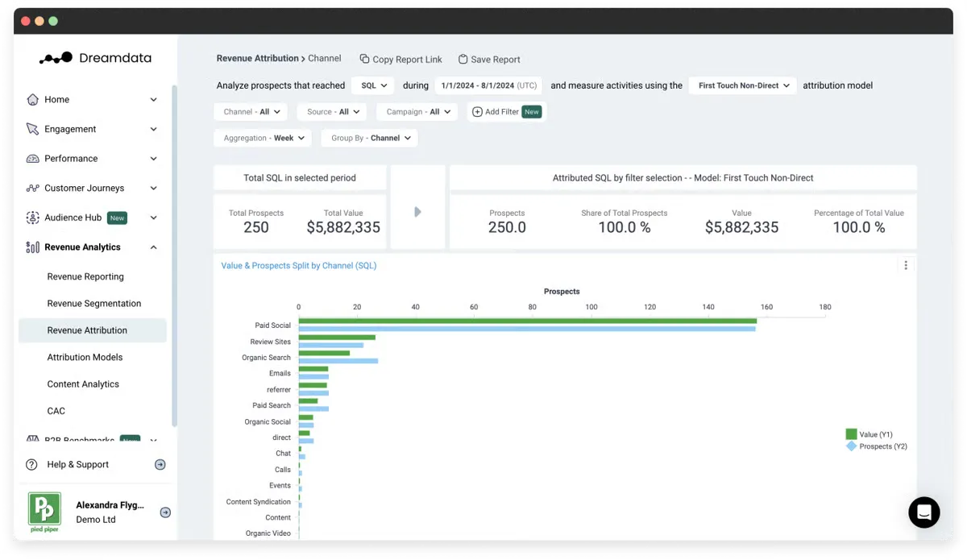The height and width of the screenshot is (560, 967).
Task: Open the Intercom chat bubble
Action: point(923,512)
